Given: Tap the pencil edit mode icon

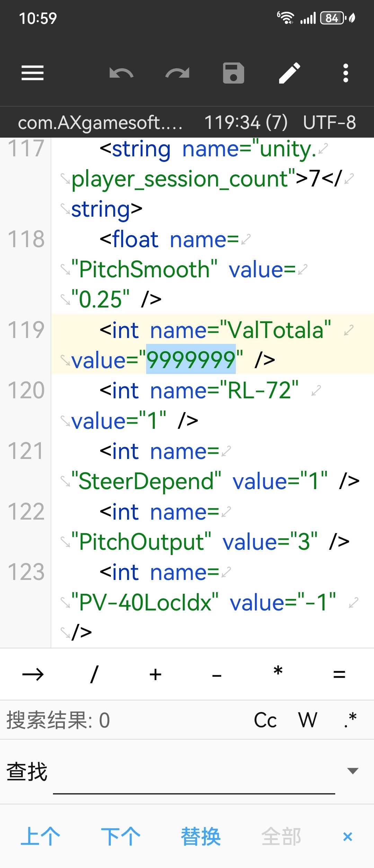Looking at the screenshot, I should click(290, 73).
